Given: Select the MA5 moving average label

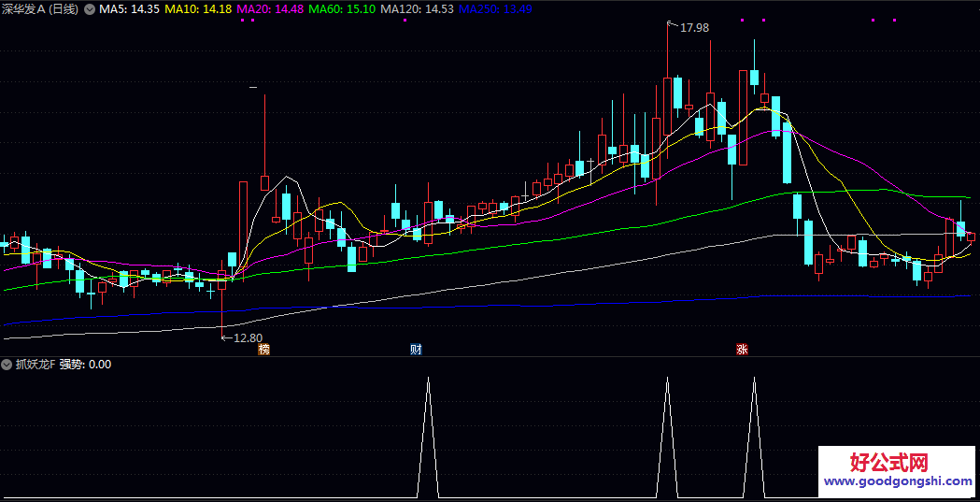Looking at the screenshot, I should (130, 9).
